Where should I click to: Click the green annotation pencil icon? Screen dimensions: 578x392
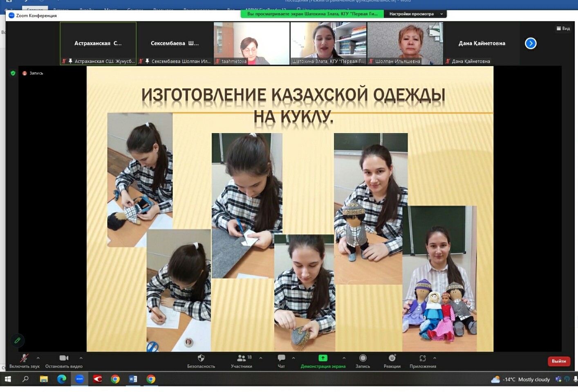click(17, 340)
